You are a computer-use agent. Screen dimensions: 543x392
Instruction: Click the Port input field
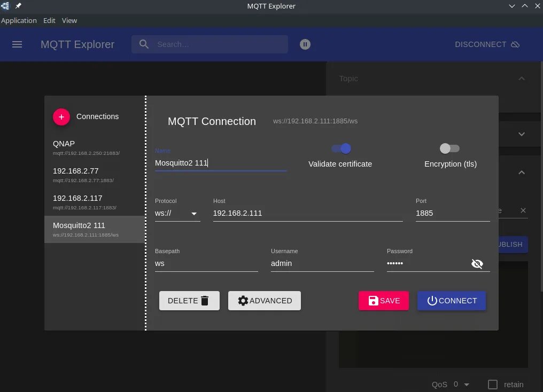tap(453, 213)
